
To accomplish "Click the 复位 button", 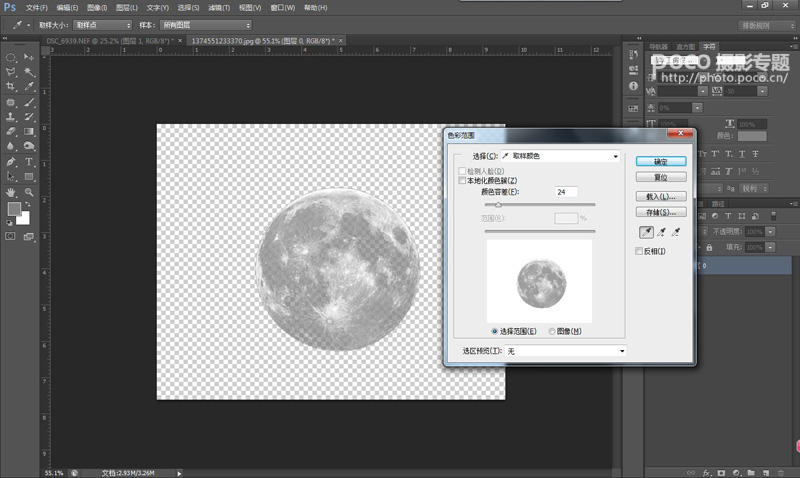I will point(661,177).
